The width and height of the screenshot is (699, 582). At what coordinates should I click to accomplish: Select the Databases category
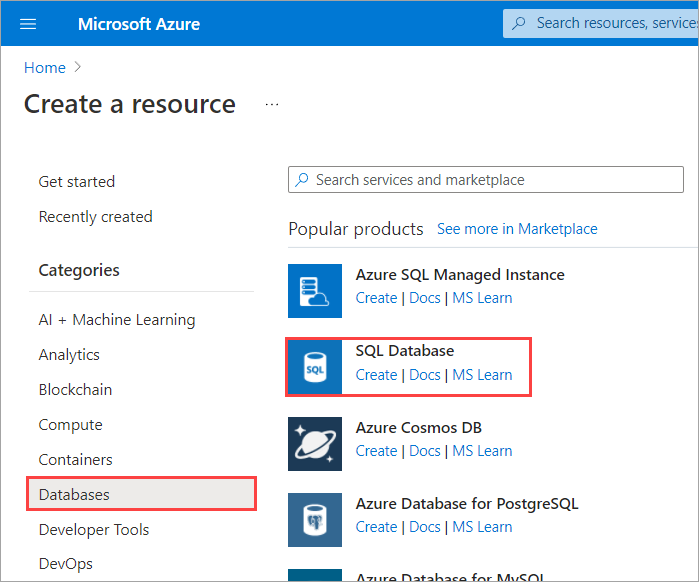pyautogui.click(x=141, y=494)
